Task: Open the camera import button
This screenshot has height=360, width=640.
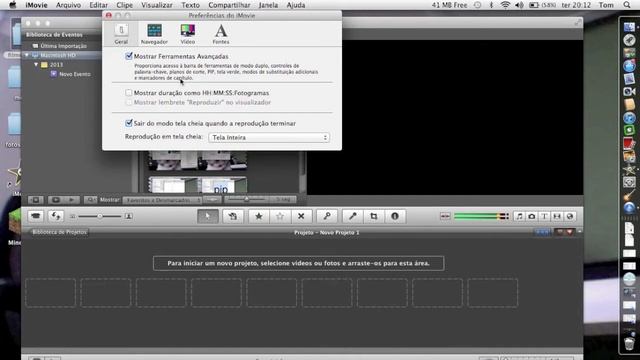Action: (x=36, y=216)
